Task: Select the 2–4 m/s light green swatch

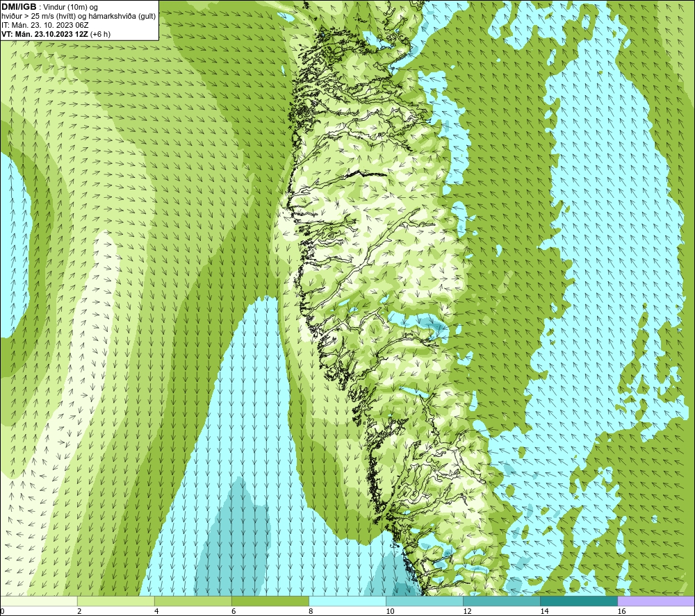Action: pos(115,601)
